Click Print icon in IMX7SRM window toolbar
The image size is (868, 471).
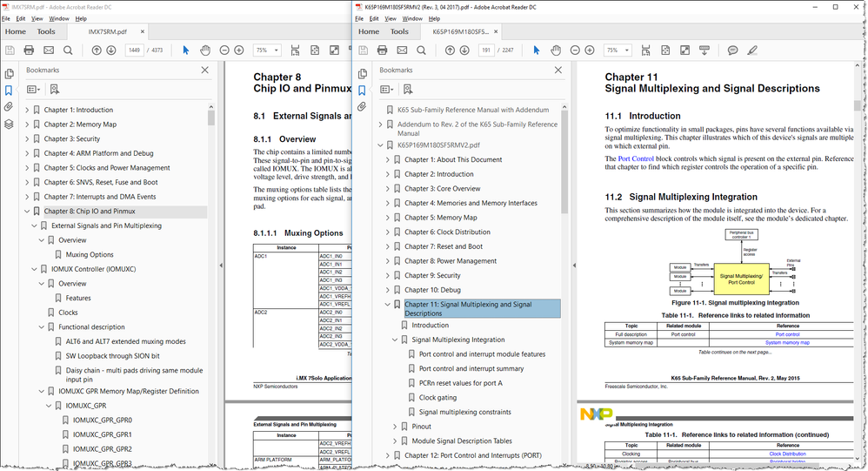(x=29, y=50)
